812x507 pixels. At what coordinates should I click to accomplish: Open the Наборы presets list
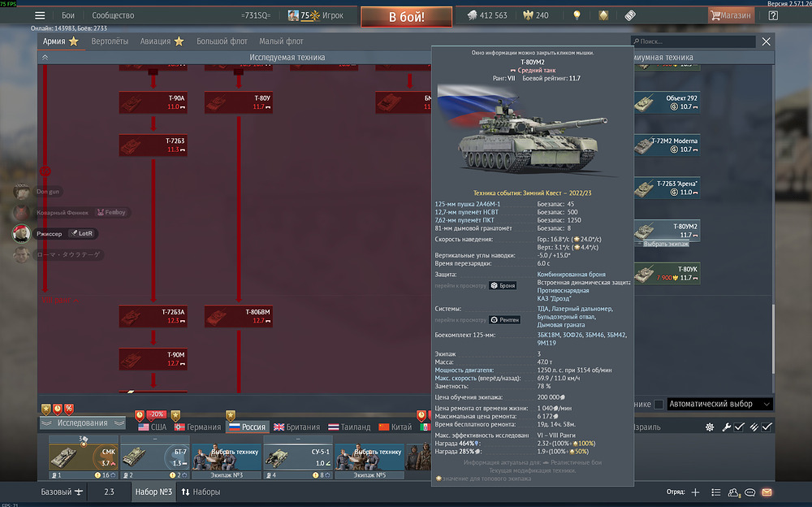point(201,492)
